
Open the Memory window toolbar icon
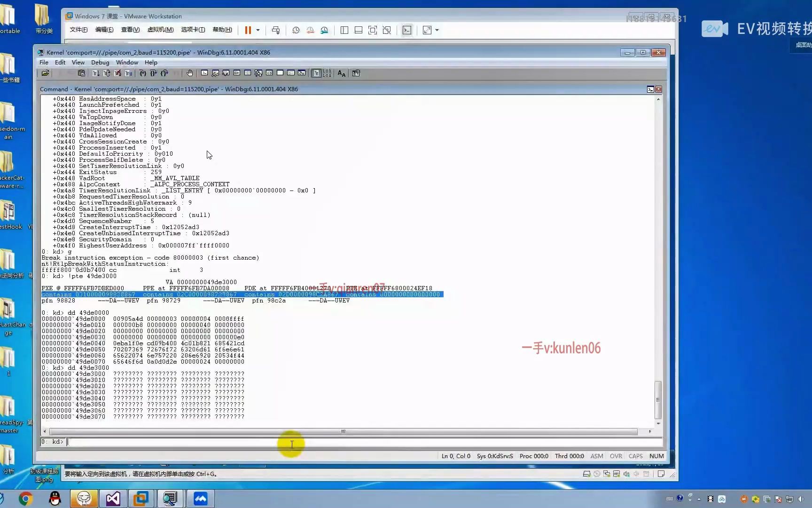coord(248,73)
